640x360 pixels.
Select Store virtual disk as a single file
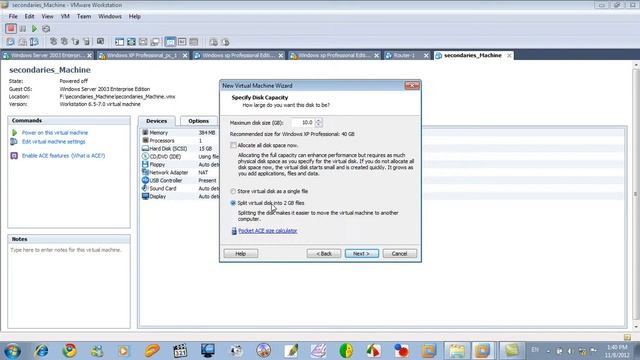pos(233,191)
